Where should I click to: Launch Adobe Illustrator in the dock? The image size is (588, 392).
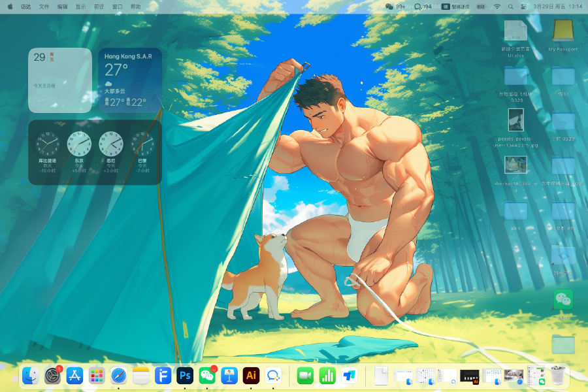pos(250,376)
